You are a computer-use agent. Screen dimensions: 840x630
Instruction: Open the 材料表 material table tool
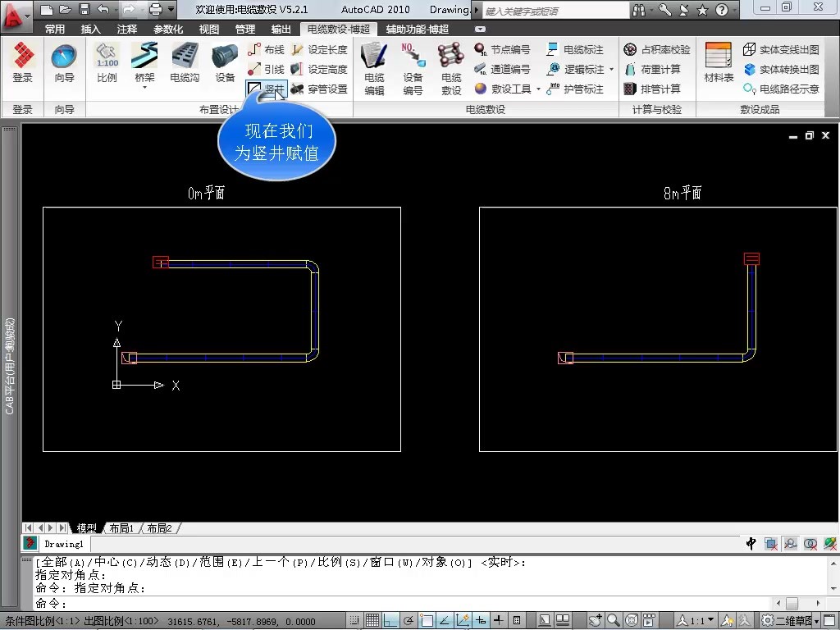tap(719, 63)
